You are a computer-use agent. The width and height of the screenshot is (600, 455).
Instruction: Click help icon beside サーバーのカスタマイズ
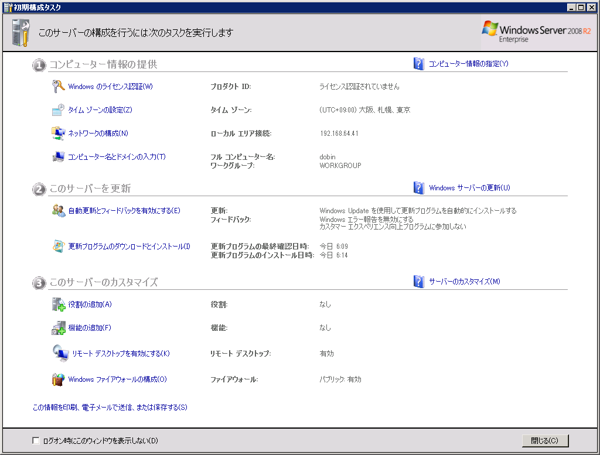pyautogui.click(x=419, y=281)
